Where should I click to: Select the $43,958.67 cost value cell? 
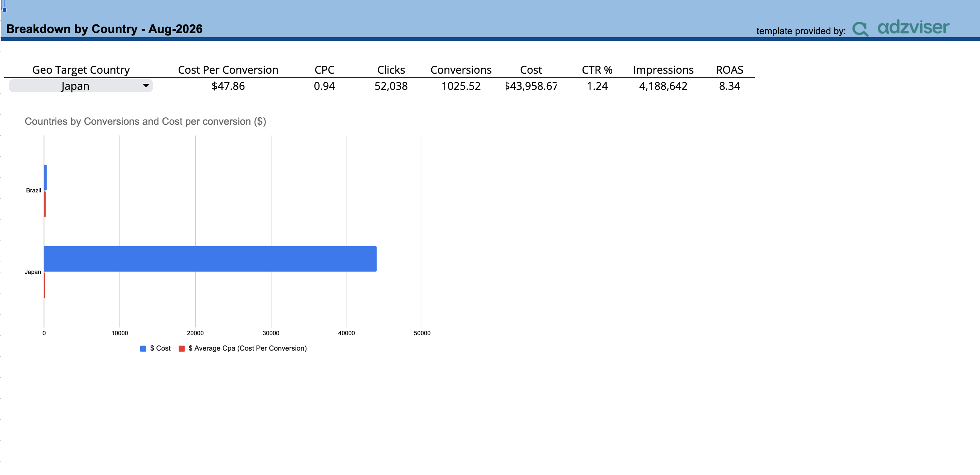click(x=531, y=86)
